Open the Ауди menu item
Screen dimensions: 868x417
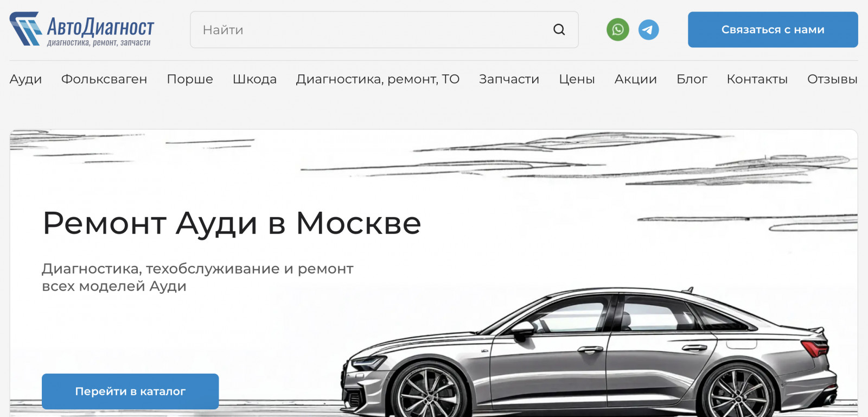pos(25,79)
